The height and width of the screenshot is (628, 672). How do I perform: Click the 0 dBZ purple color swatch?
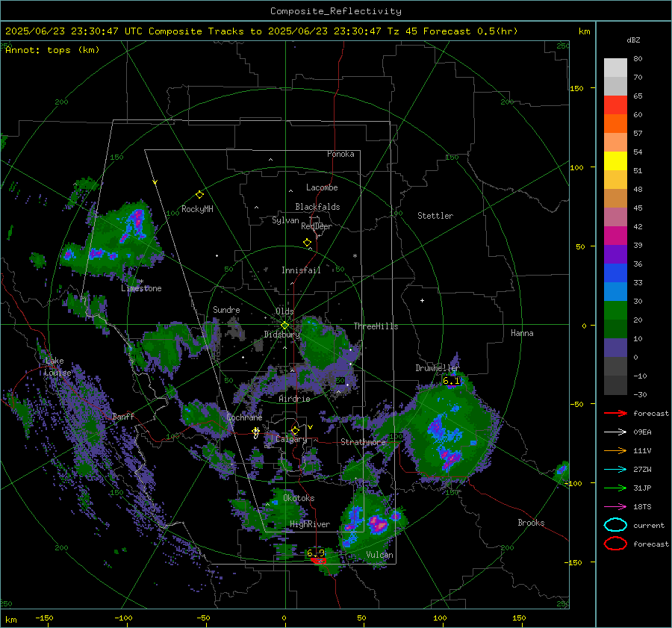coord(615,348)
